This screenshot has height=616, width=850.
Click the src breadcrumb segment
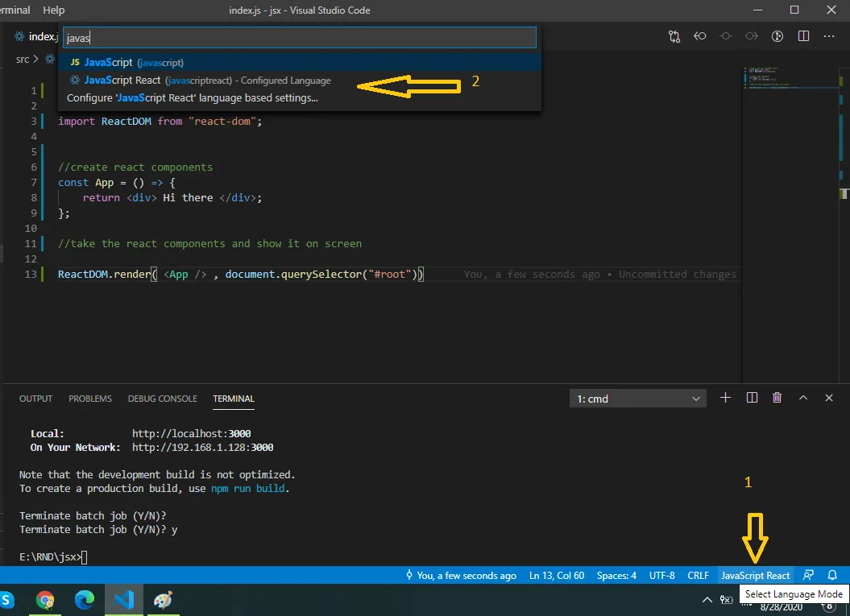[23, 59]
